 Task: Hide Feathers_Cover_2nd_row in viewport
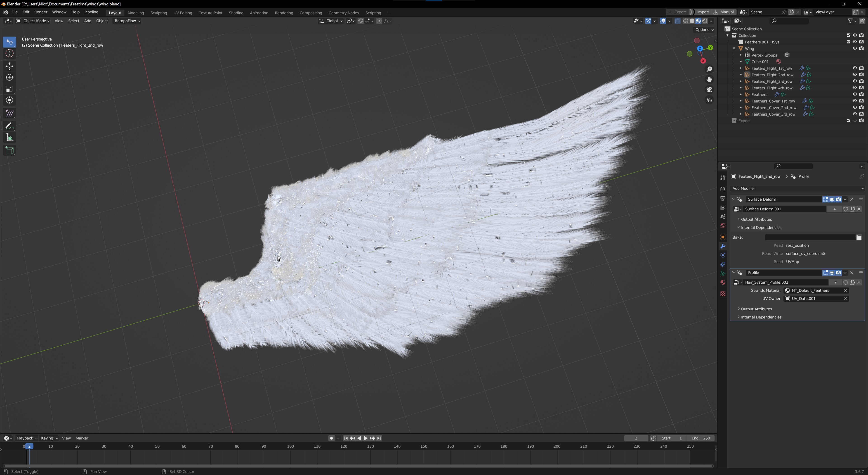click(854, 107)
